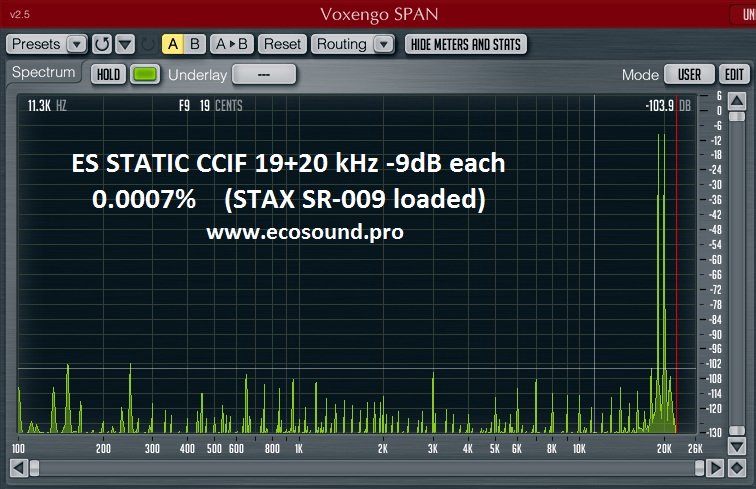Click the diamond zoom reset icon

pyautogui.click(x=737, y=468)
